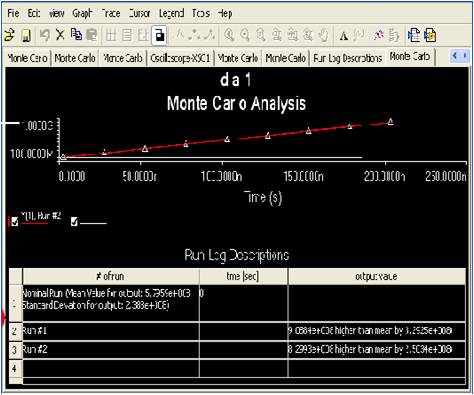The image size is (474, 395).
Task: Click the '# of run' column header
Action: click(x=111, y=276)
